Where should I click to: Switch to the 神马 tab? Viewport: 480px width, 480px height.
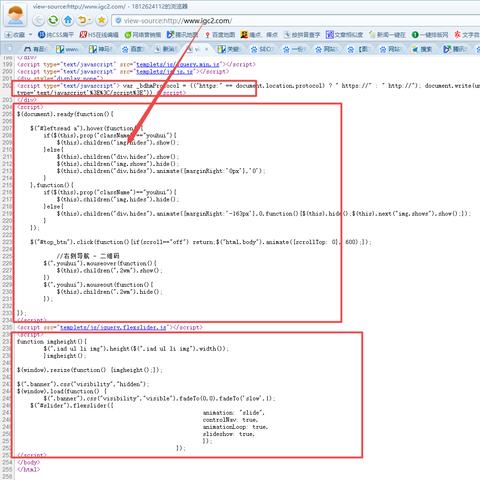(x=100, y=49)
